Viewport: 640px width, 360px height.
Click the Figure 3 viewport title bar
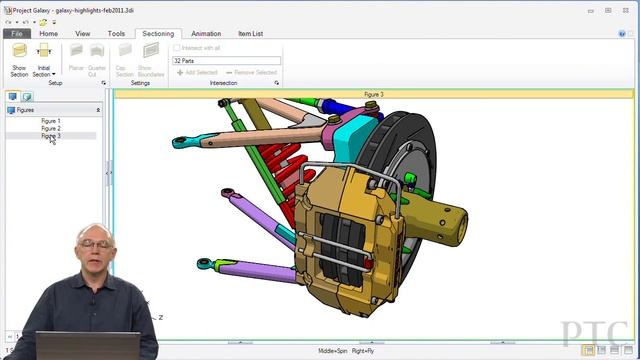[373, 94]
